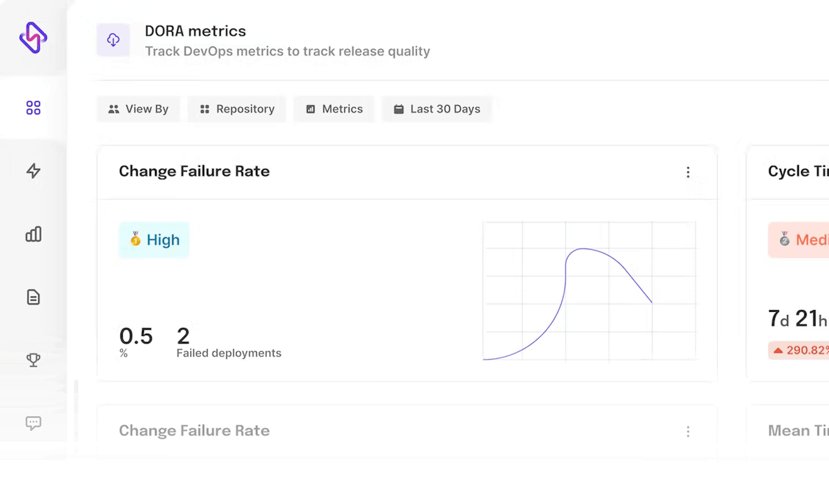Image resolution: width=829 pixels, height=504 pixels.
Task: Click the grid/dashboard icon in sidebar
Action: (x=33, y=107)
